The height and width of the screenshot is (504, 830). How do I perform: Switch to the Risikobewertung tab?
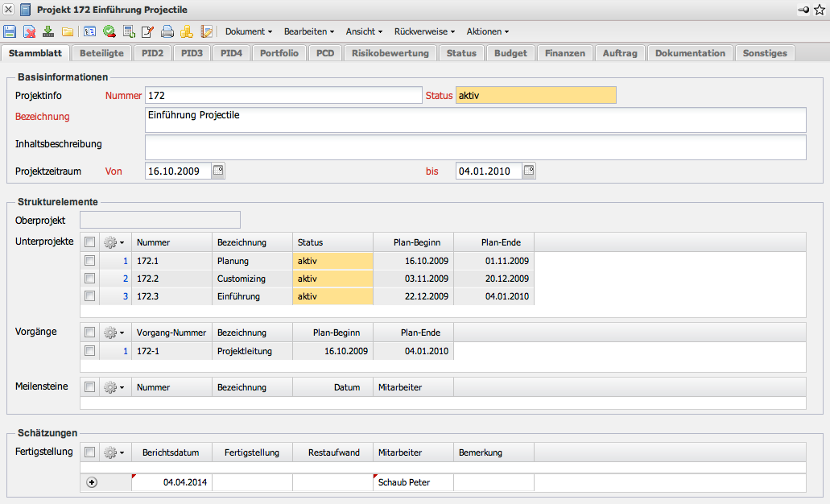tap(390, 53)
